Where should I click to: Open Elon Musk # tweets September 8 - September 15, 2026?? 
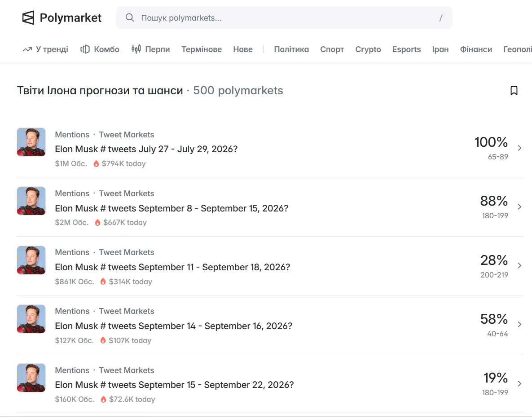171,208
